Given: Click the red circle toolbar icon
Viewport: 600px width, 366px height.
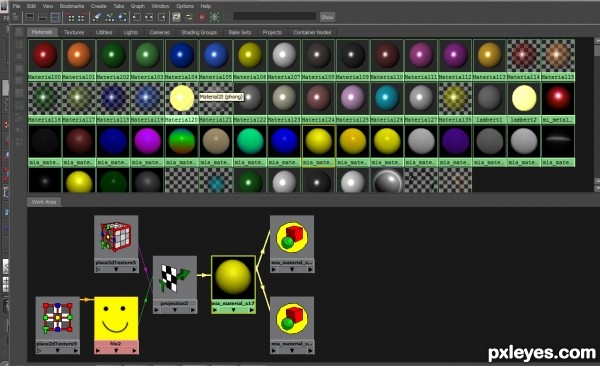Looking at the screenshot, I should (x=202, y=17).
